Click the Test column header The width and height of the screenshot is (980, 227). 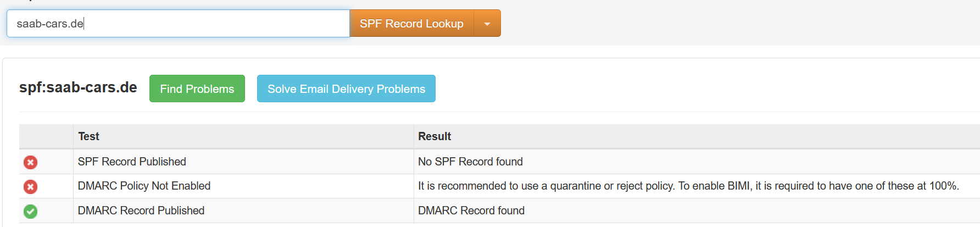point(89,136)
